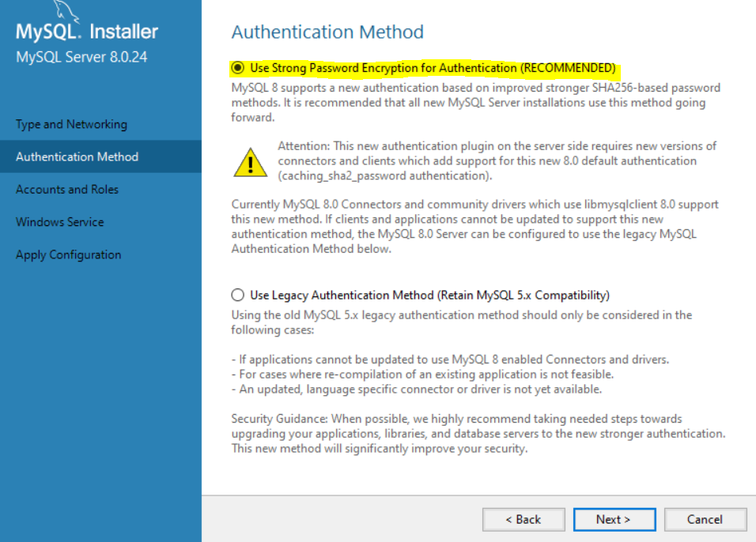Click the 're-compilation of an existing application' bullet
The height and width of the screenshot is (542, 756).
pyautogui.click(x=423, y=375)
